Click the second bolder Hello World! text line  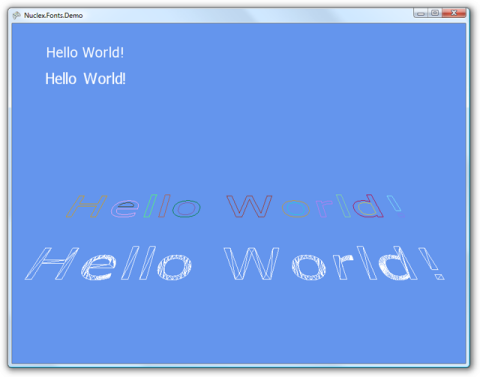[x=85, y=79]
